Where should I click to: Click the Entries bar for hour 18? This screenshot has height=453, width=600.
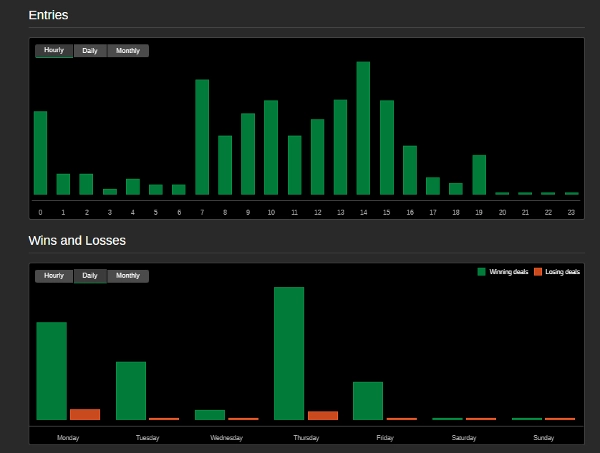pos(456,189)
